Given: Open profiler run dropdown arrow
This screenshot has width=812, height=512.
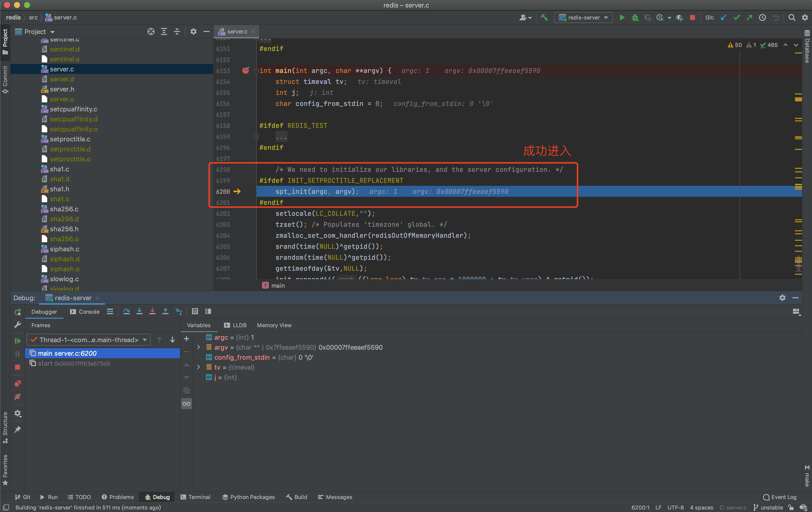Looking at the screenshot, I should click(x=669, y=18).
